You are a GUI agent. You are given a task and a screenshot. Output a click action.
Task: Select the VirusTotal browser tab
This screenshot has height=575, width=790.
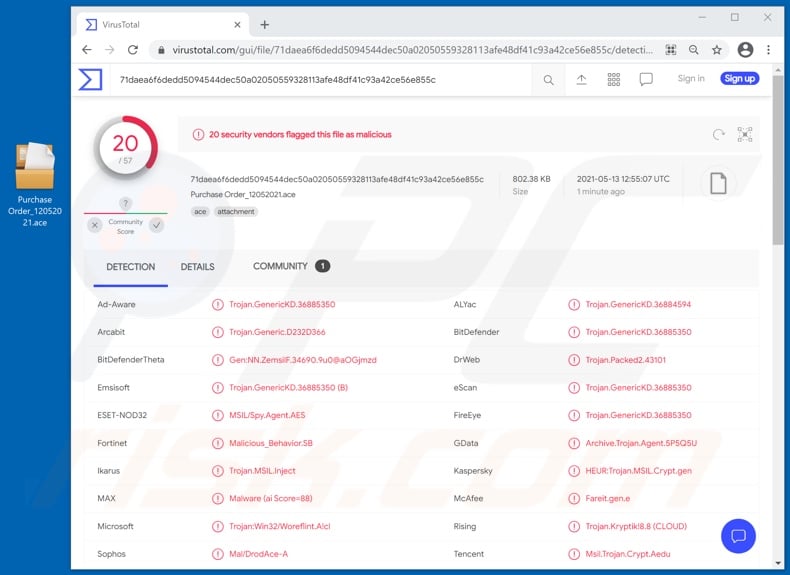pyautogui.click(x=162, y=25)
